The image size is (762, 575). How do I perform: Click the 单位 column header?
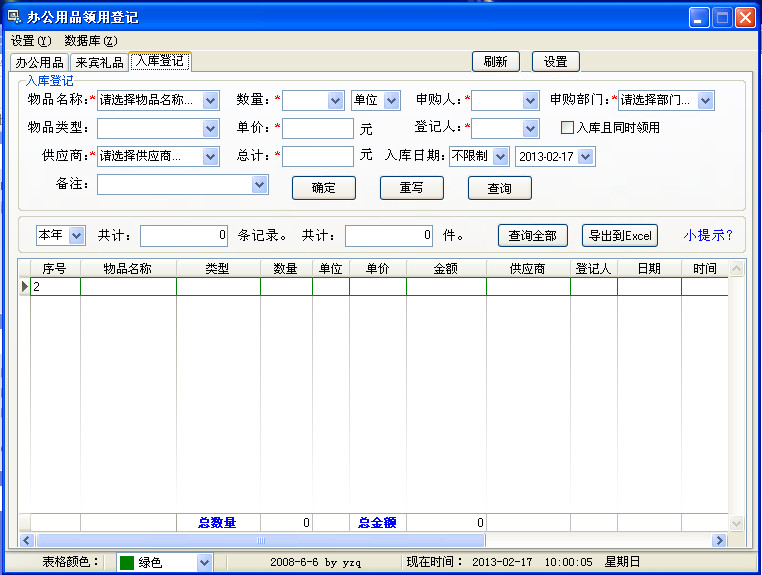[331, 268]
